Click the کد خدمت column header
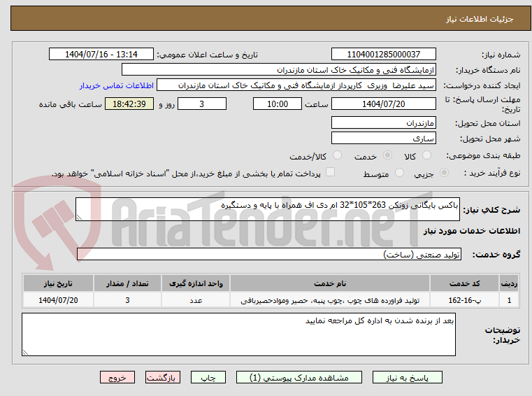The width and height of the screenshot is (532, 396). click(x=464, y=283)
